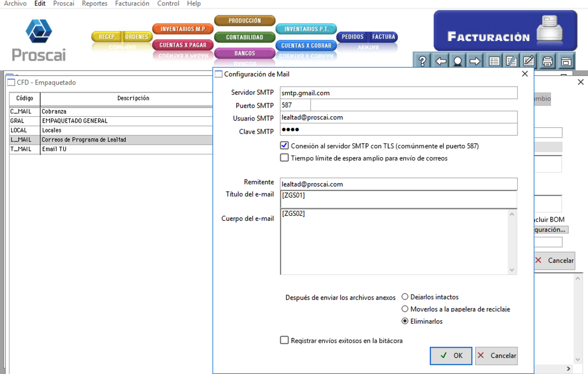The width and height of the screenshot is (588, 374).
Task: Open the Help menu
Action: coord(194,3)
